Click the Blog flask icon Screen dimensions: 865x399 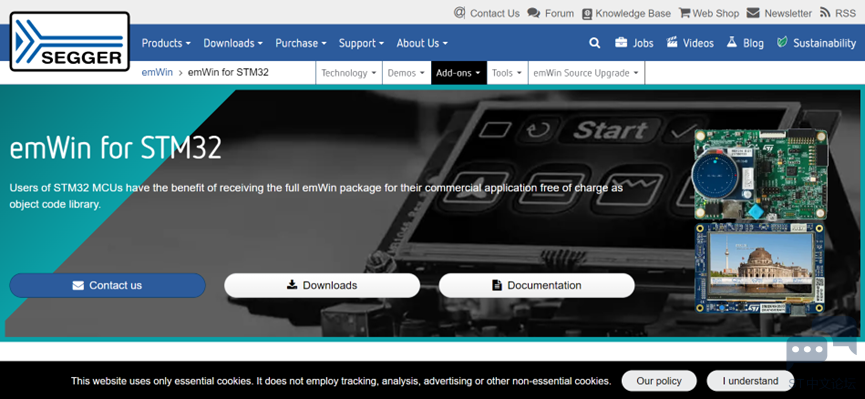732,42
